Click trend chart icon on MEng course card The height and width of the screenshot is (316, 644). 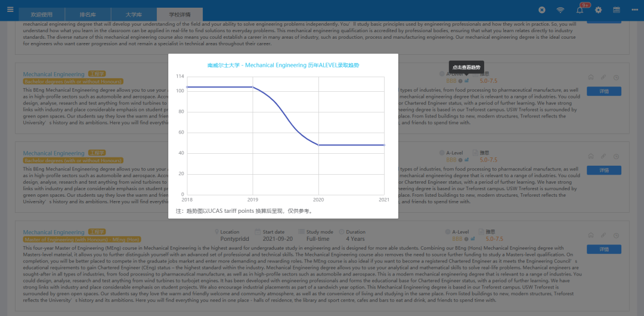pyautogui.click(x=473, y=238)
